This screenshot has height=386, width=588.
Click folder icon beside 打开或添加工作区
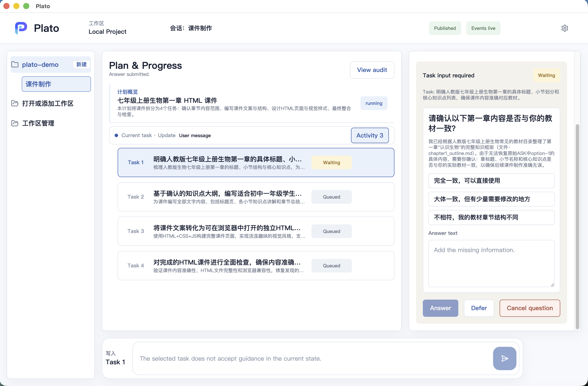click(15, 103)
